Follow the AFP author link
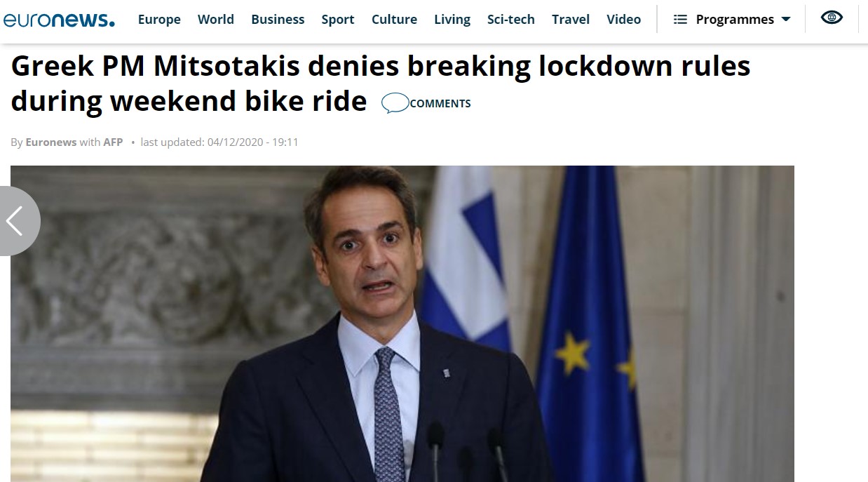 click(113, 142)
